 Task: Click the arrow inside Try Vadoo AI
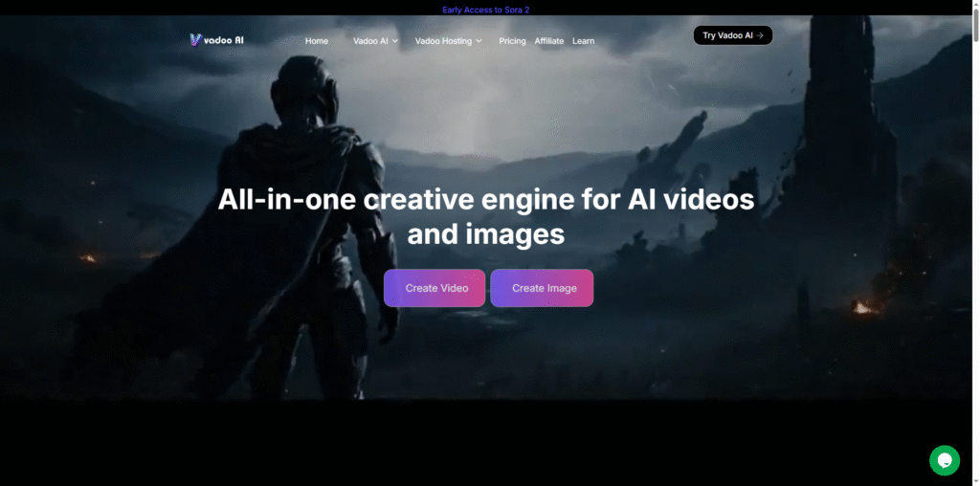pos(759,35)
